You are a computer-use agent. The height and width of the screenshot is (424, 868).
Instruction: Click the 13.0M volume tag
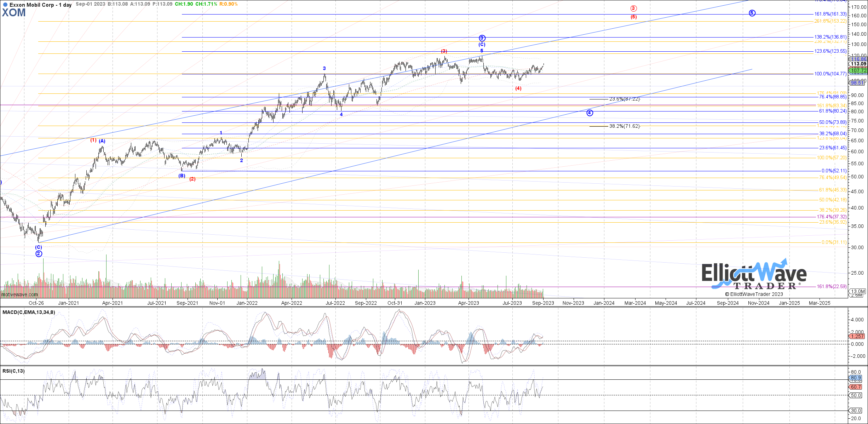[x=858, y=292]
